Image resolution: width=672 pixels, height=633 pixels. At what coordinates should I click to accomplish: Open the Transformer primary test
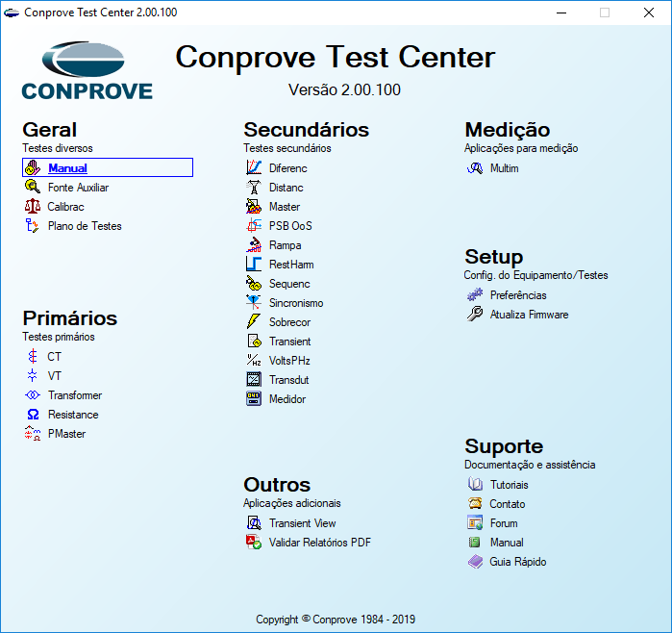point(75,395)
